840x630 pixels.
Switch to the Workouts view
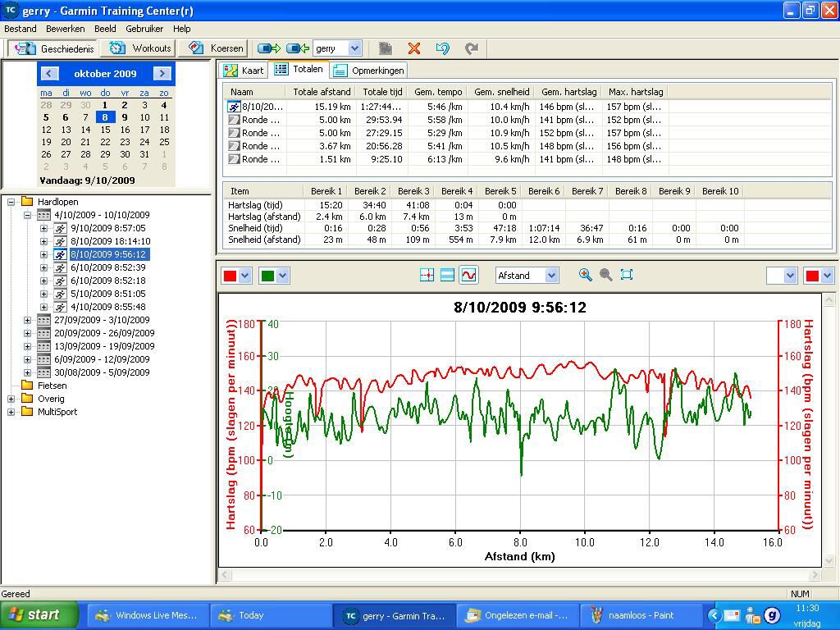(141, 48)
